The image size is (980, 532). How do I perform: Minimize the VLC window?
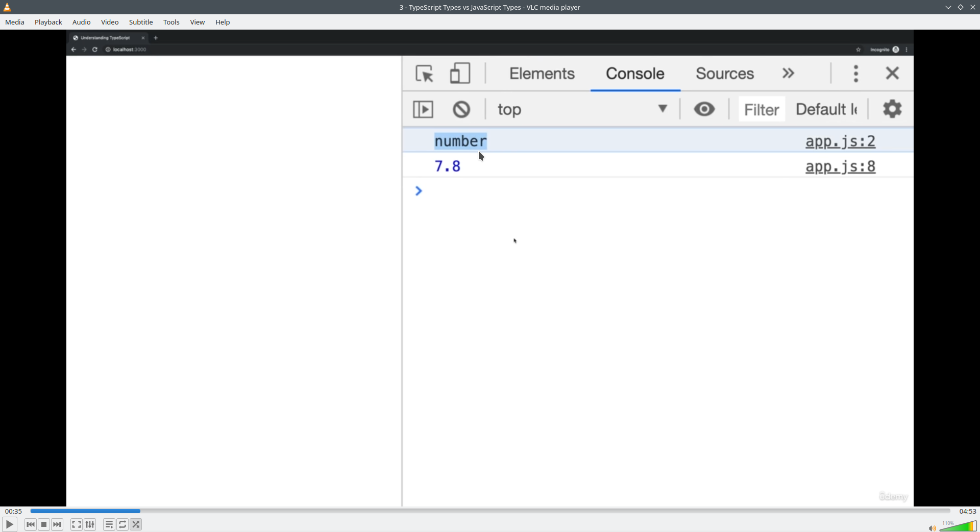tap(948, 7)
